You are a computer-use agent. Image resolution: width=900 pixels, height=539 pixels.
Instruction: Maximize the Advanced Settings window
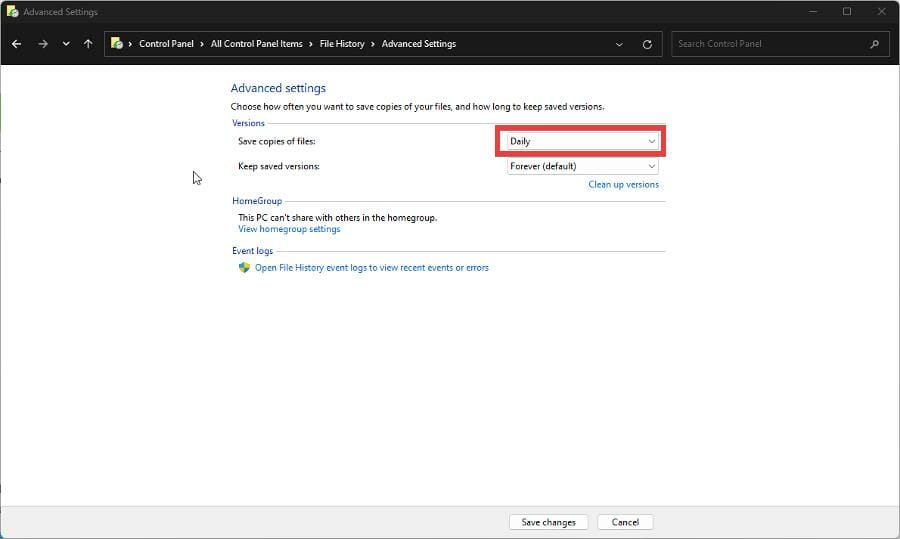847,11
